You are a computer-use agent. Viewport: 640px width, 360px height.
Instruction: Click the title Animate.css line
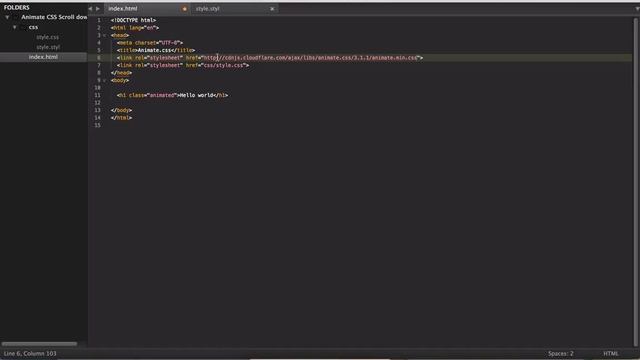[x=156, y=50]
